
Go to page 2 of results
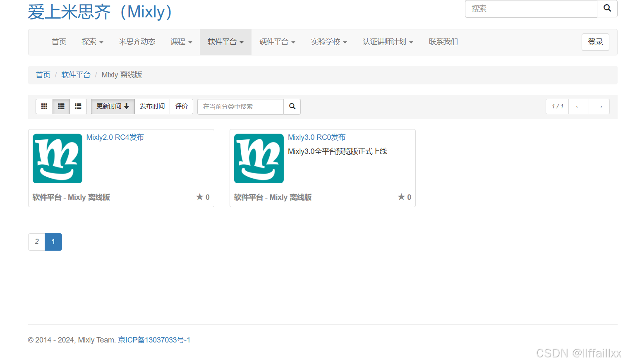(36, 242)
